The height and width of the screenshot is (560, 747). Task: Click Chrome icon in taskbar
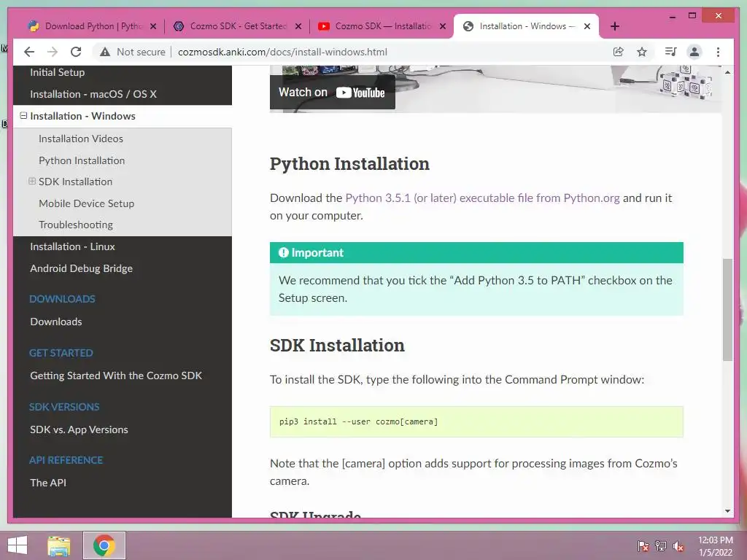104,545
